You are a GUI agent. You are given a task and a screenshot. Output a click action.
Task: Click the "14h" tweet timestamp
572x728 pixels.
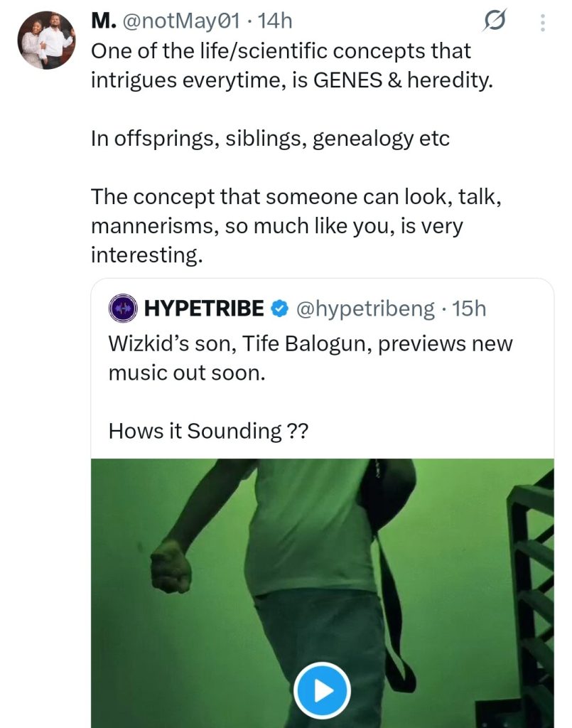275,22
